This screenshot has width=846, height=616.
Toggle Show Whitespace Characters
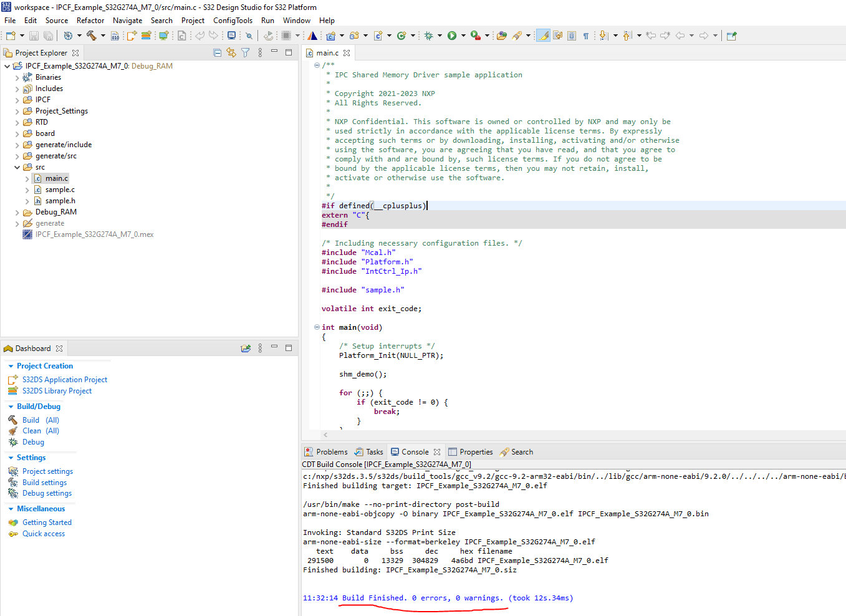[x=586, y=36]
